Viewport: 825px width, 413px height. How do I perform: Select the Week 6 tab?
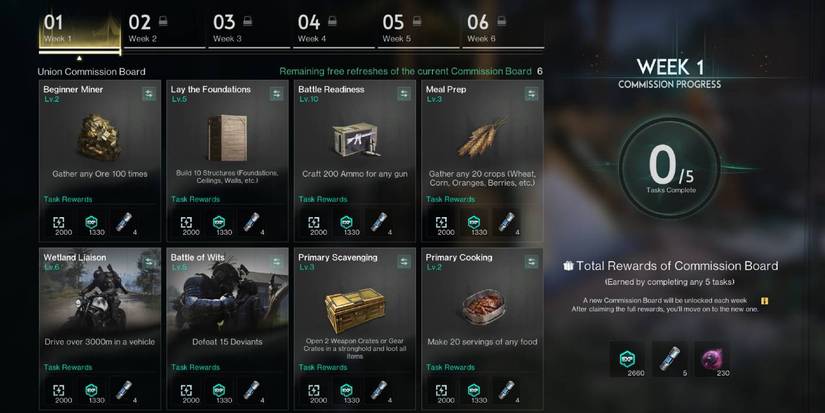pos(502,31)
